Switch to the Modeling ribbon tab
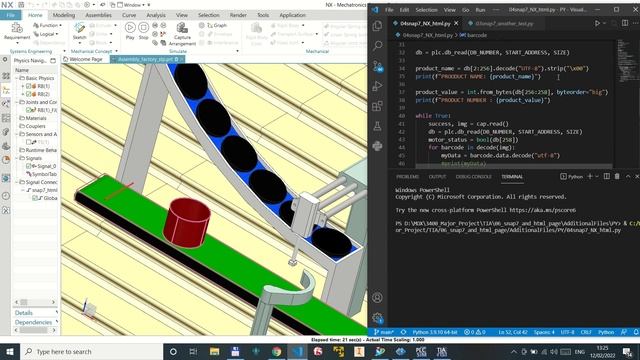640x360 pixels. (64, 15)
